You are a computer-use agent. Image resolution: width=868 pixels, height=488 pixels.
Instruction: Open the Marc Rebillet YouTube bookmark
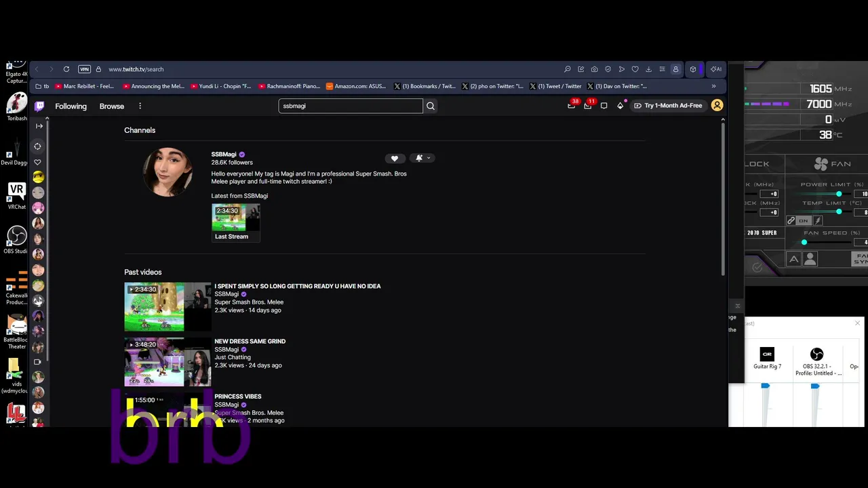pos(85,86)
